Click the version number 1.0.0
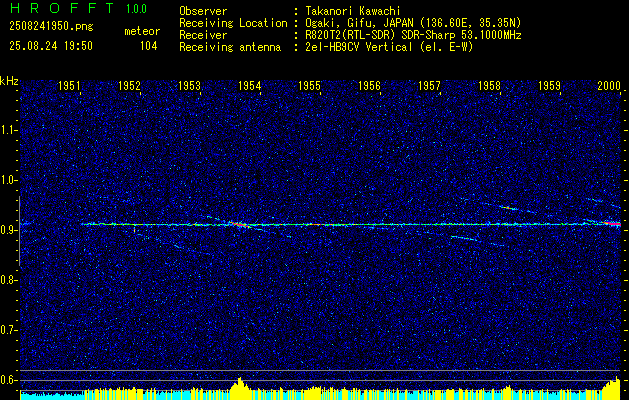Screen dimensions: 629x400 [136, 8]
